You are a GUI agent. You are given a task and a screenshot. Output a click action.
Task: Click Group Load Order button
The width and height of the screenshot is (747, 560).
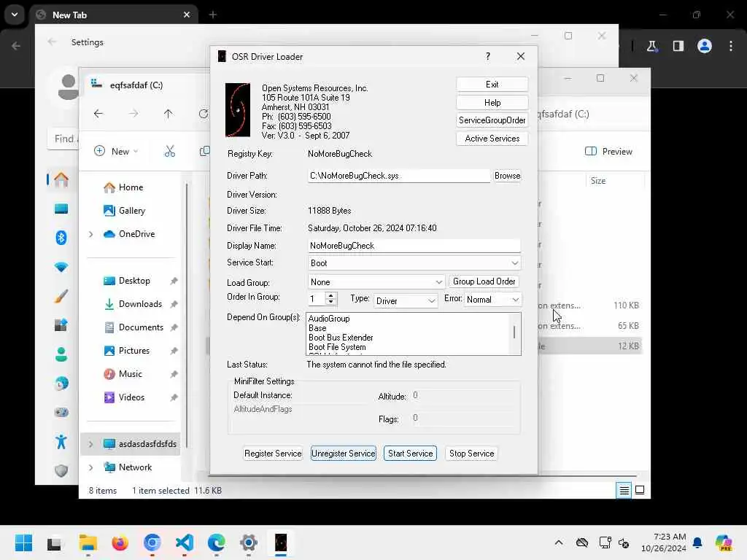pos(484,281)
